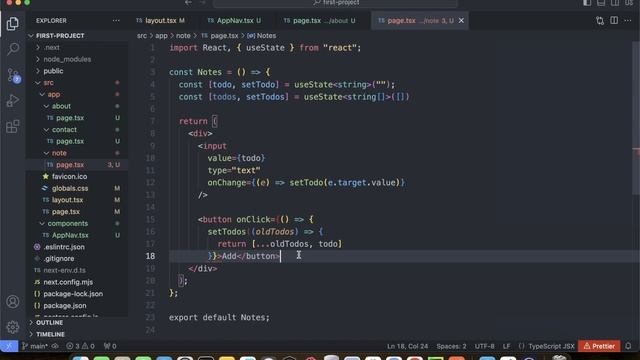Change end of line sequence LF
Image resolution: width=640 pixels, height=360 pixels.
pos(507,346)
